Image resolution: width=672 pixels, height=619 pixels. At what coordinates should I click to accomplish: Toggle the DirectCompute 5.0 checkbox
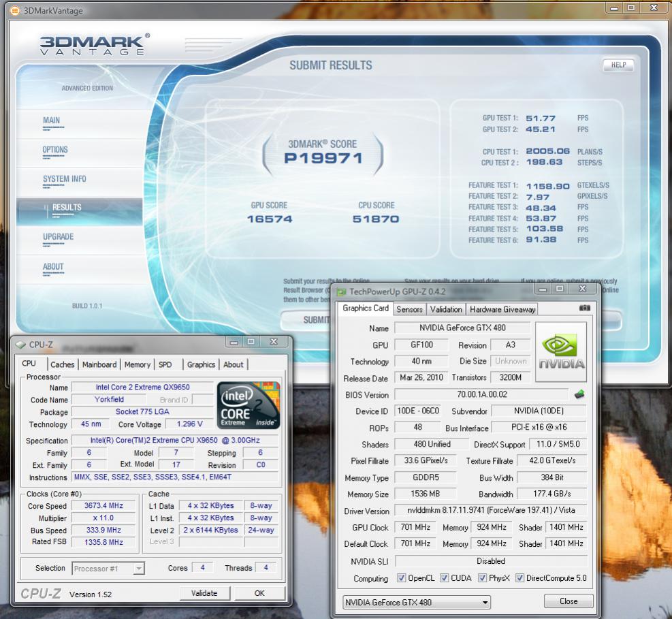click(x=519, y=578)
